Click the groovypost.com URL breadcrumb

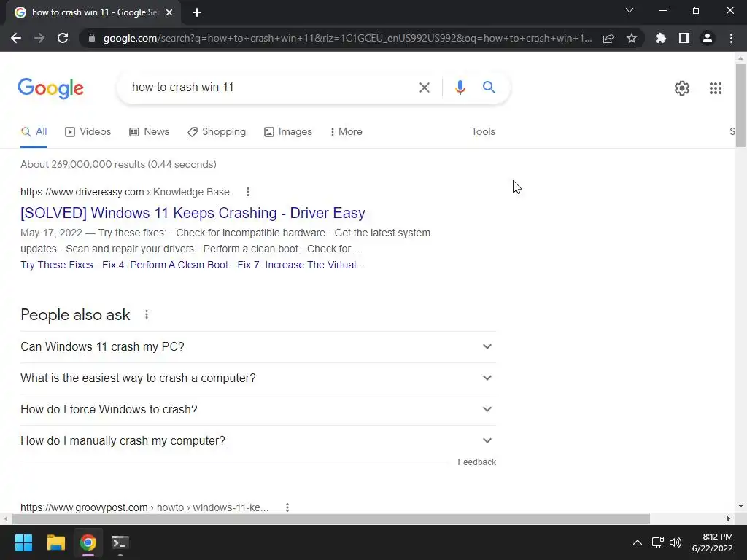coord(144,507)
